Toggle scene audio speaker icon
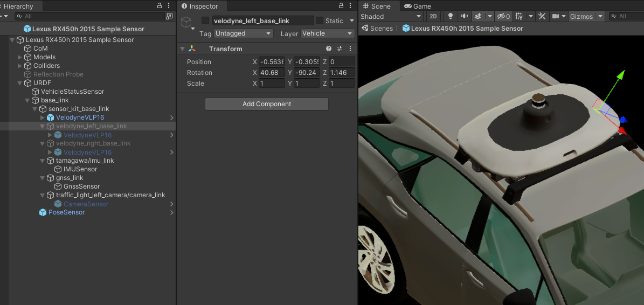The width and height of the screenshot is (644, 305). click(463, 17)
